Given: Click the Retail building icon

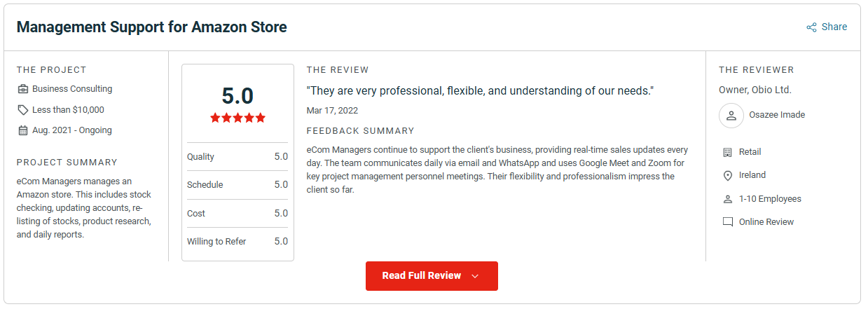Looking at the screenshot, I should (727, 152).
